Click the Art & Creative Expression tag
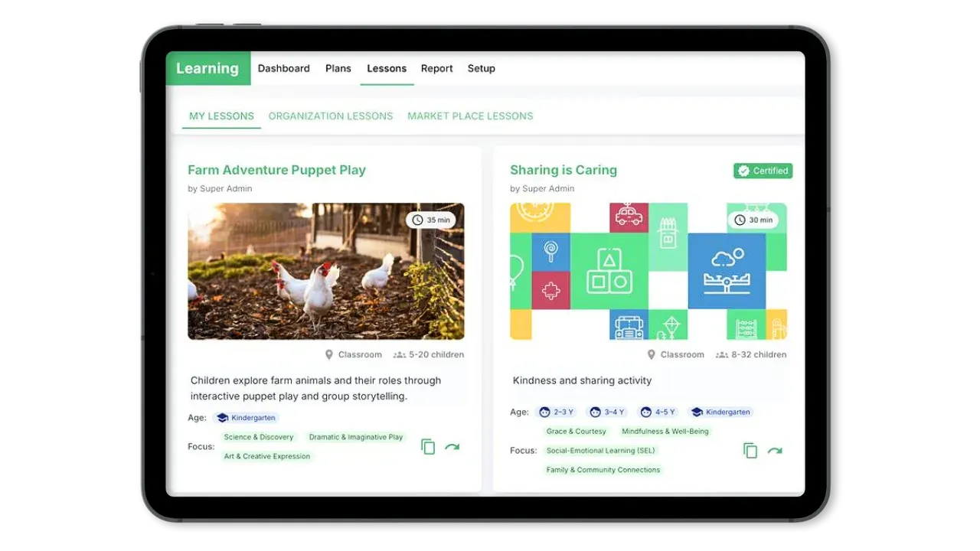The width and height of the screenshot is (980, 551). tap(267, 456)
